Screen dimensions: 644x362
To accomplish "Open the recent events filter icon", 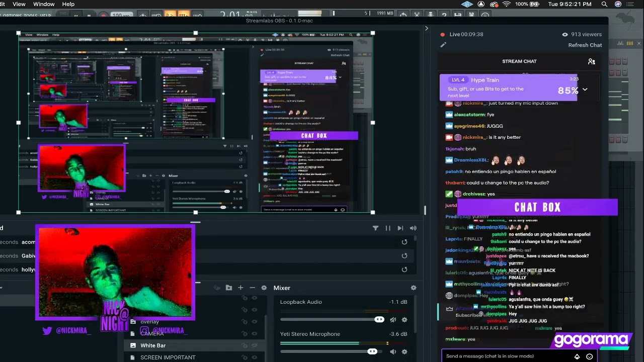I will pos(375,228).
